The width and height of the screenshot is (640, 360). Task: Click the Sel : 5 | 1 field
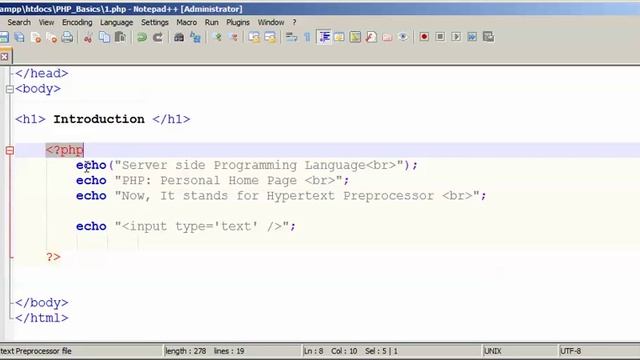click(381, 351)
